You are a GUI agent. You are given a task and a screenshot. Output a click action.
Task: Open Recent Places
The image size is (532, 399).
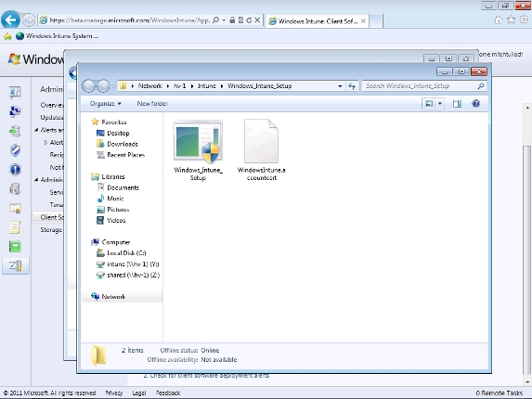(x=121, y=155)
